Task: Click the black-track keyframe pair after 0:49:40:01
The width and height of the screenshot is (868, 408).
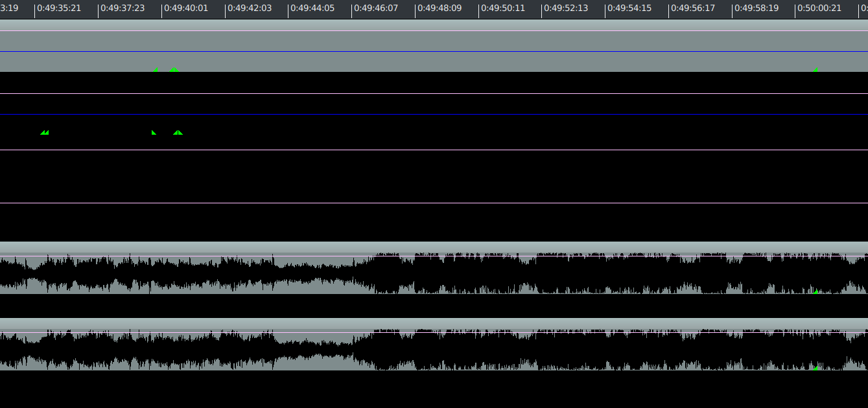Action: (178, 132)
